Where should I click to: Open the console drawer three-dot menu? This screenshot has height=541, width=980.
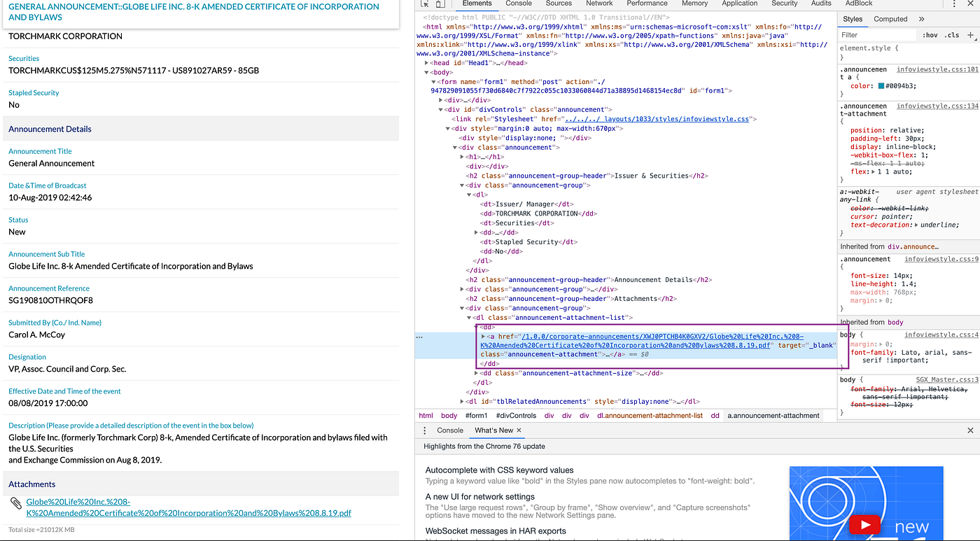[425, 430]
